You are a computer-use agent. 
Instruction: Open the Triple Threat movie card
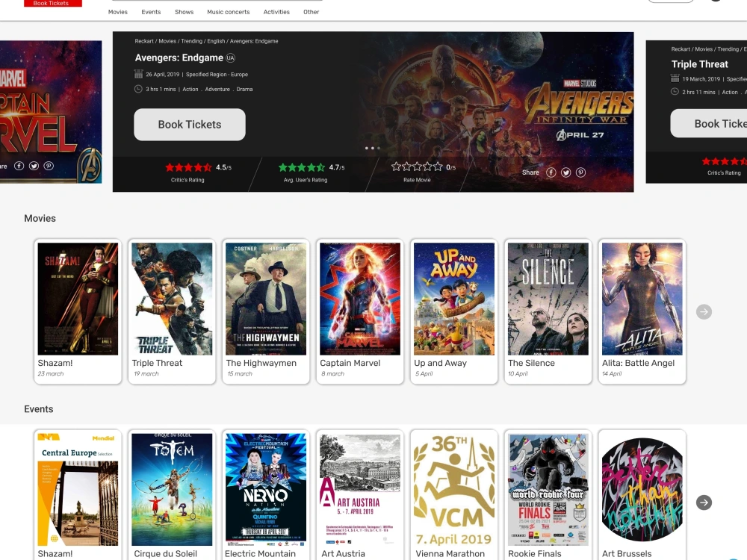172,311
